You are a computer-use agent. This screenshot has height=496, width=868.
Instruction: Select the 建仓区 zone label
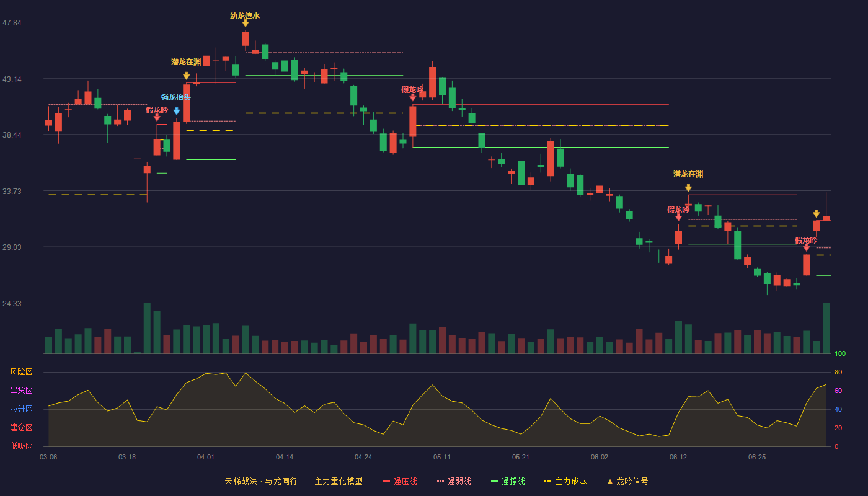point(21,428)
